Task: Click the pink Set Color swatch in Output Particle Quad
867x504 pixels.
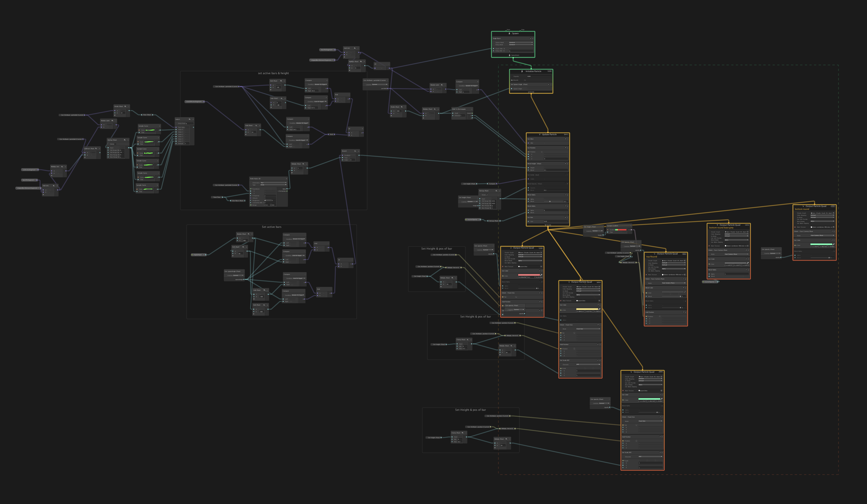Action: 529,275
